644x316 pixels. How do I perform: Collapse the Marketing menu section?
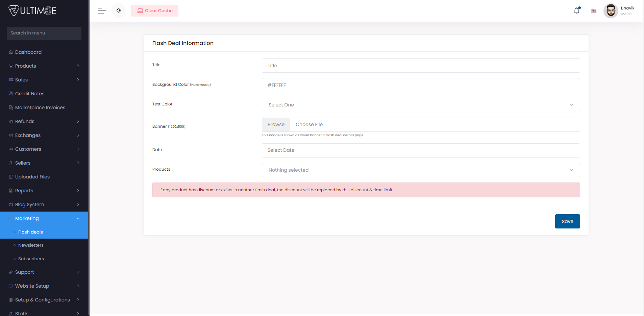78,218
